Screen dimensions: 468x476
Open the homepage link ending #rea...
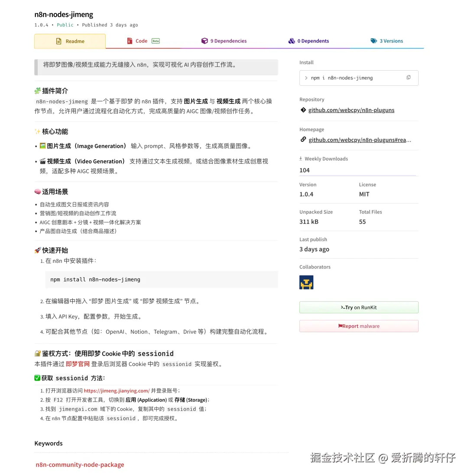[x=360, y=139]
